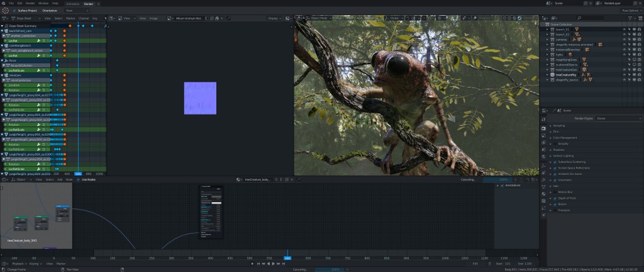
Task: Enable the Motion Blur checkbox
Action: coord(555,192)
